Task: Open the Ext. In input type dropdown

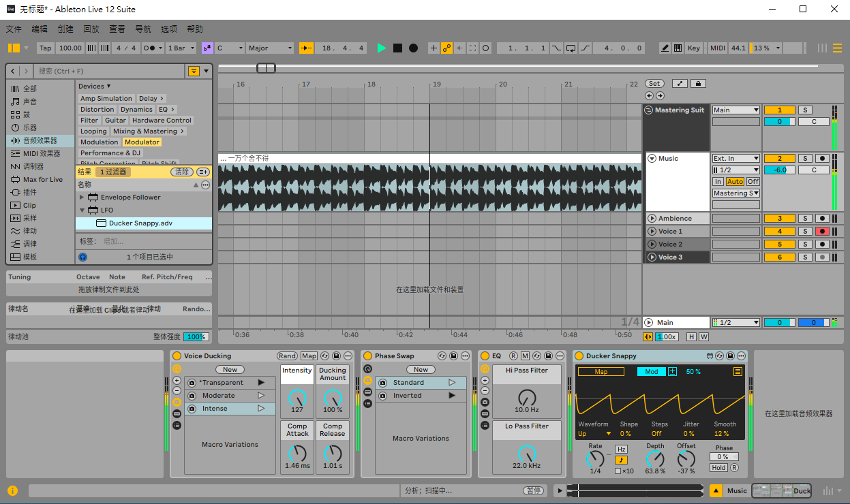Action: (x=736, y=159)
